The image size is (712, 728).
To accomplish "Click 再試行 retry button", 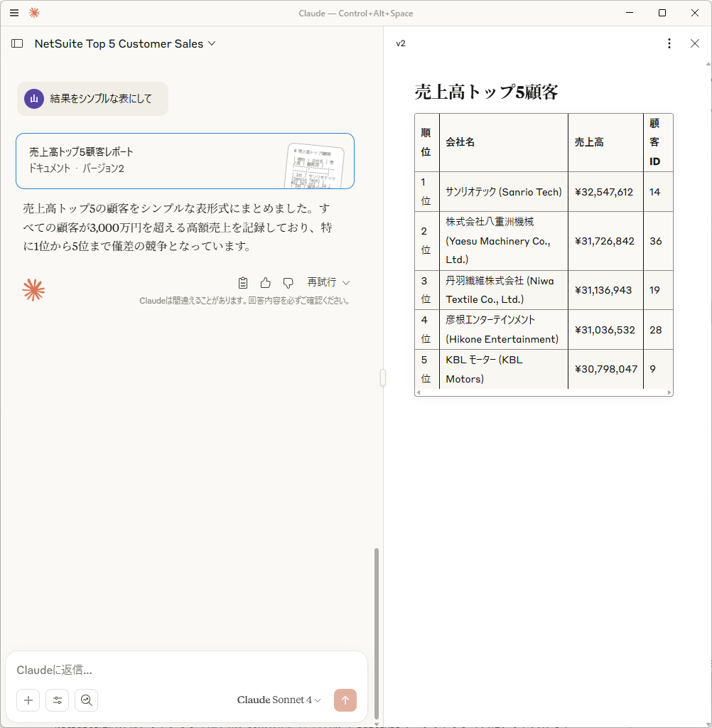I will (x=322, y=282).
